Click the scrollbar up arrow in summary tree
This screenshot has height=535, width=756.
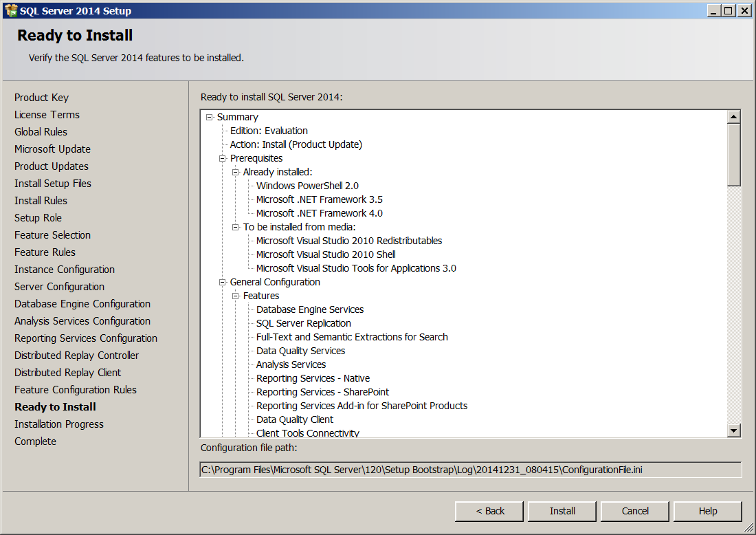point(734,117)
